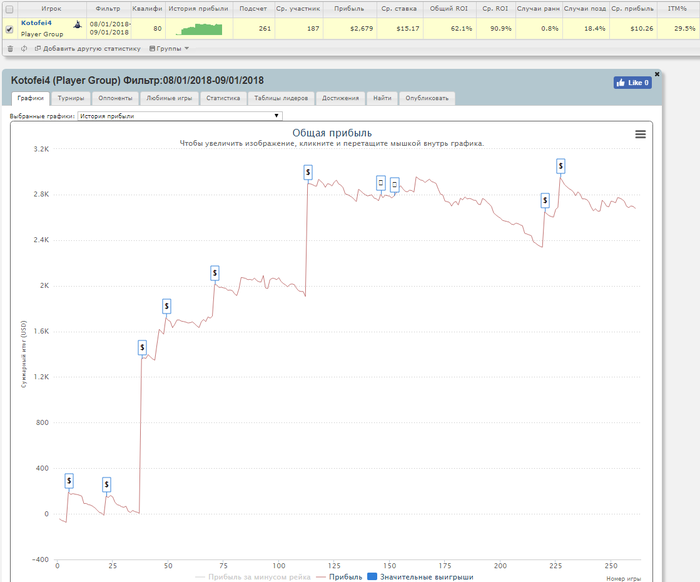Click the 90.9% average ROI value

501,29
